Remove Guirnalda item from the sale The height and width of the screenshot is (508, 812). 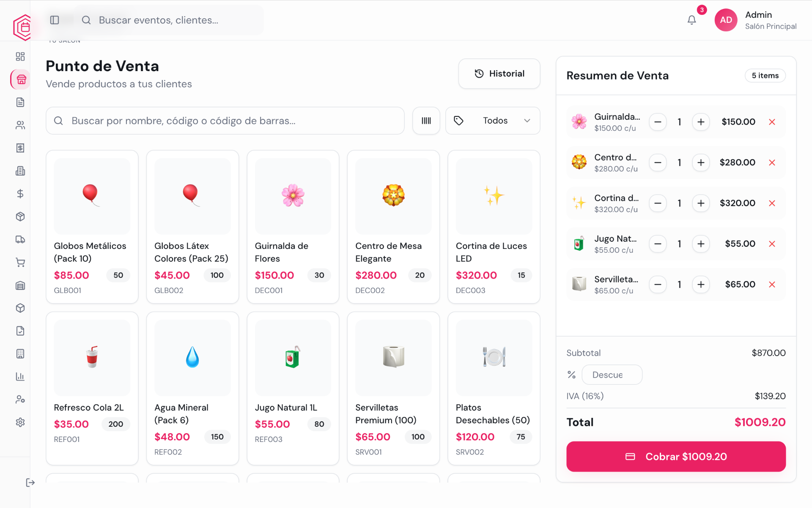[772, 122]
